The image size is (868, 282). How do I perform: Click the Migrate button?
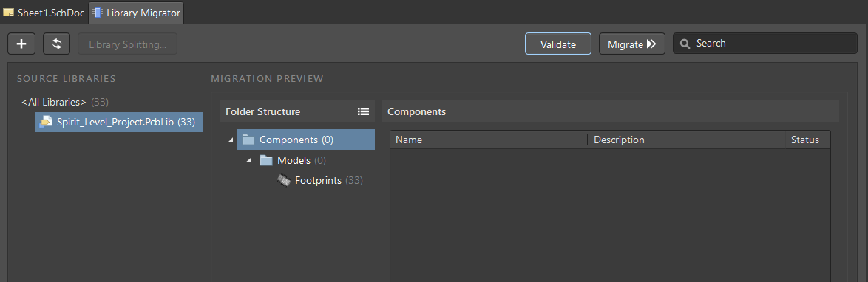(631, 44)
